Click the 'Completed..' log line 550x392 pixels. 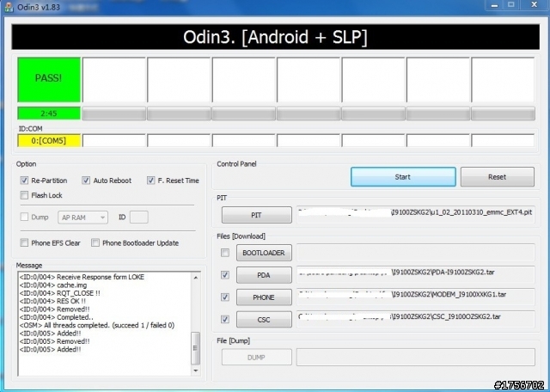[57, 317]
